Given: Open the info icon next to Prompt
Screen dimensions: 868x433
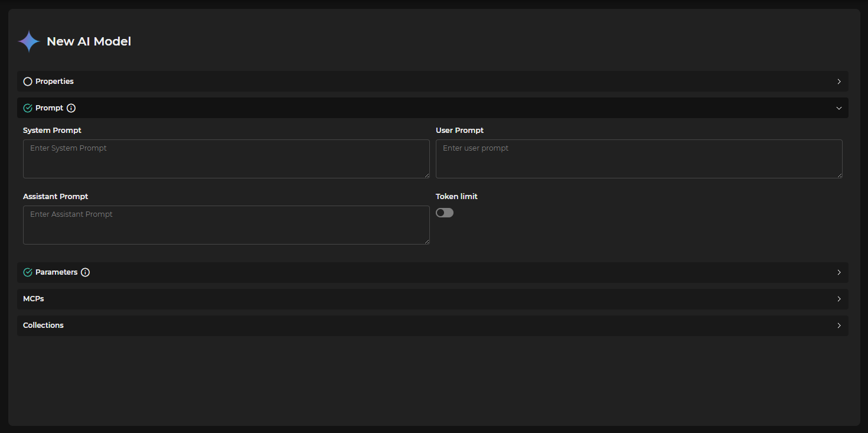Looking at the screenshot, I should click(71, 108).
